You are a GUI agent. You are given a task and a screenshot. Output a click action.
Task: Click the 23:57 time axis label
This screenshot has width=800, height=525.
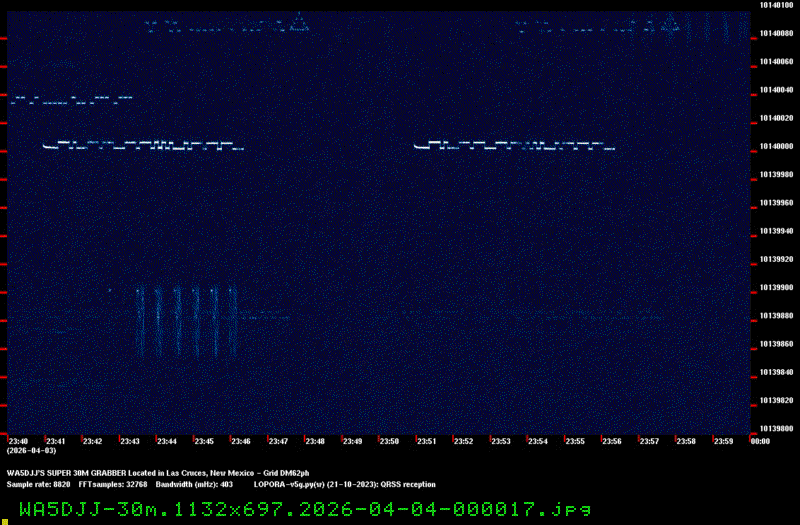pyautogui.click(x=649, y=441)
